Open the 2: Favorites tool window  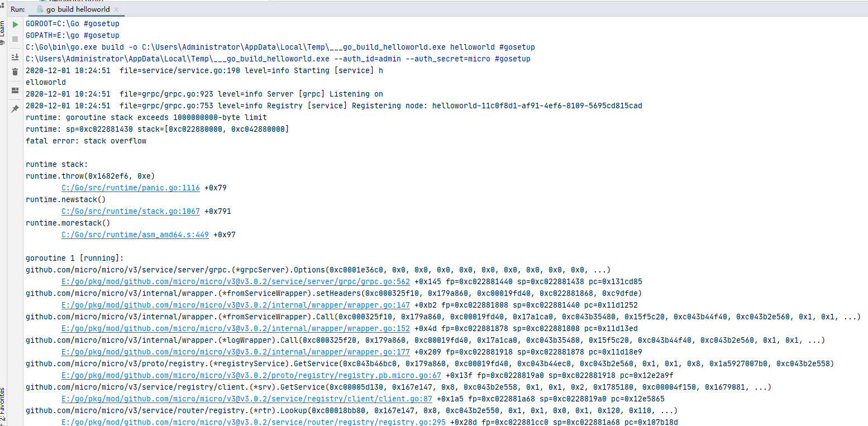[4, 403]
